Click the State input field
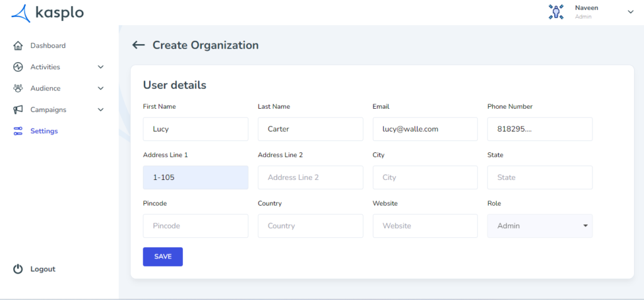Viewport: 644px width, 300px height. coord(540,177)
